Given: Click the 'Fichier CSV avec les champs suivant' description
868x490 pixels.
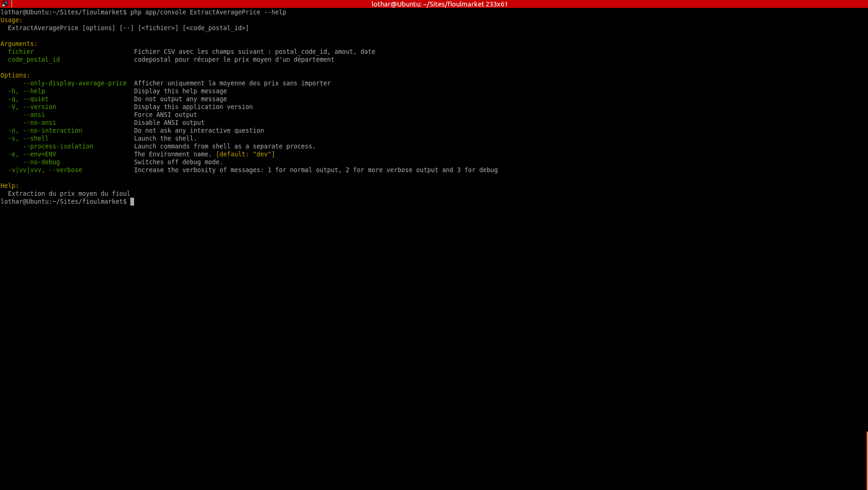Looking at the screenshot, I should pyautogui.click(x=199, y=52).
